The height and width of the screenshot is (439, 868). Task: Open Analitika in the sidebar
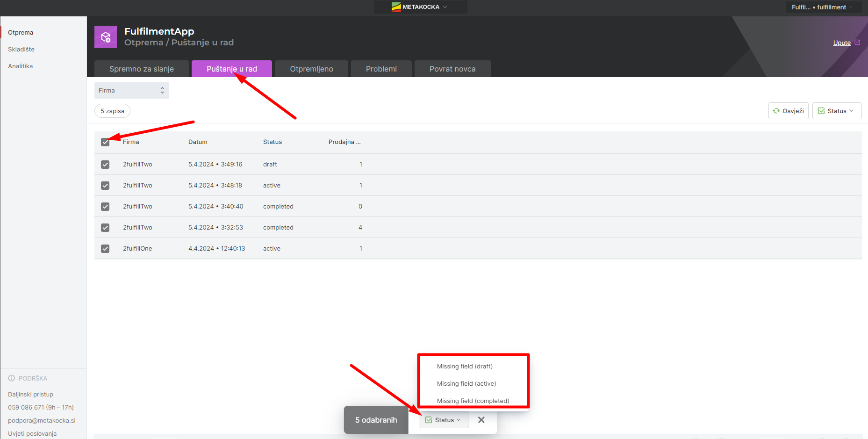pyautogui.click(x=20, y=66)
